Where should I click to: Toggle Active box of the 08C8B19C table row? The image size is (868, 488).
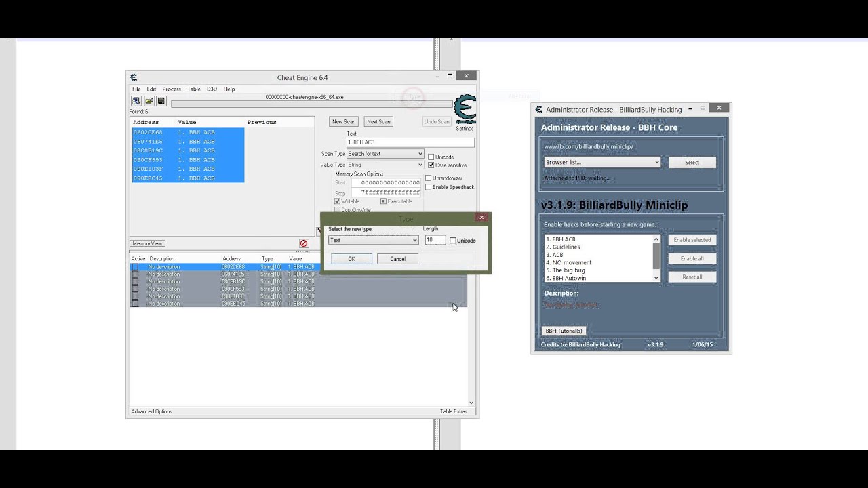(x=134, y=282)
